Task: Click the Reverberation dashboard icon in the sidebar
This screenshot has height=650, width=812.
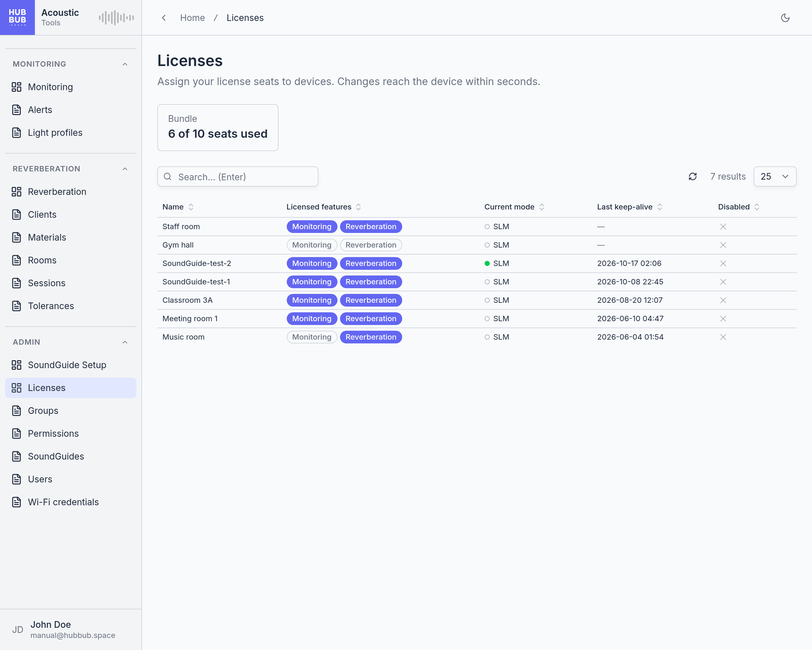Action: [16, 192]
